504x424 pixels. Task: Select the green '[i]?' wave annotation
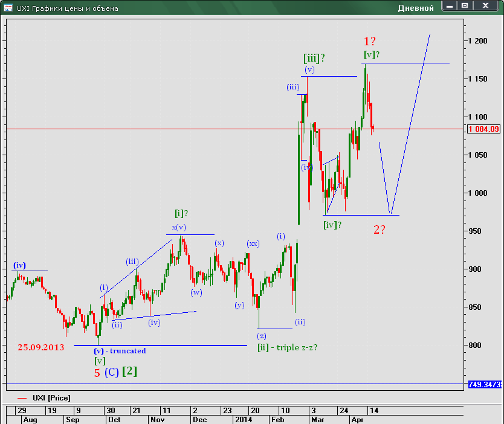point(181,213)
